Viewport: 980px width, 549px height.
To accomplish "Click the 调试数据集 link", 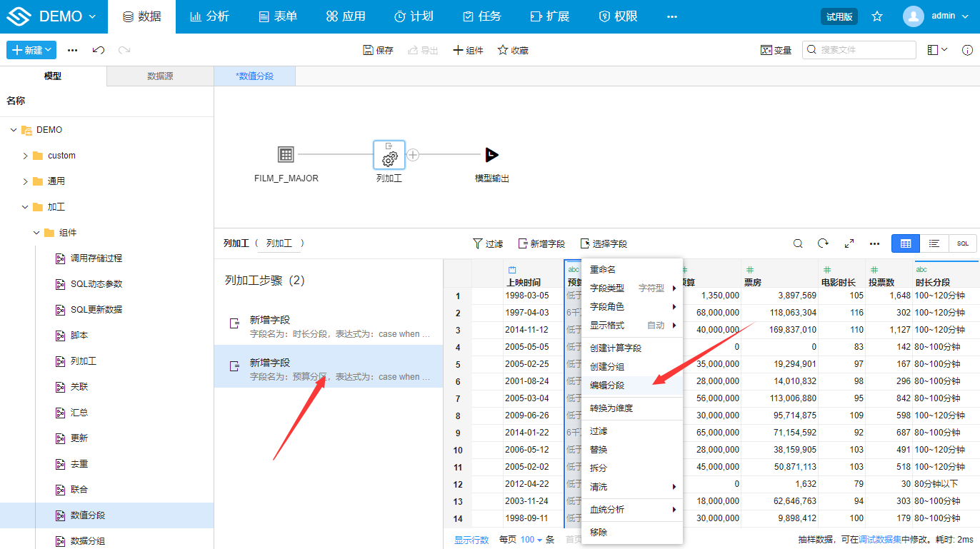I will click(x=880, y=540).
